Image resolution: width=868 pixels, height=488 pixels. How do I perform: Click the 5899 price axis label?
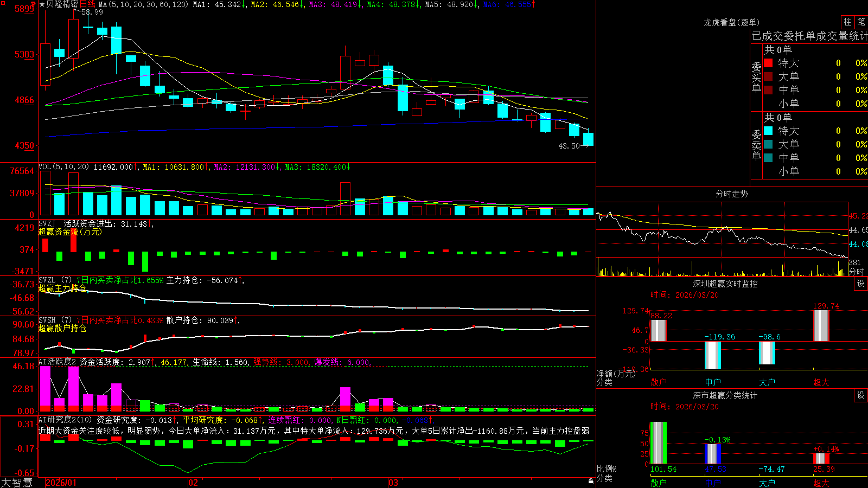24,9
